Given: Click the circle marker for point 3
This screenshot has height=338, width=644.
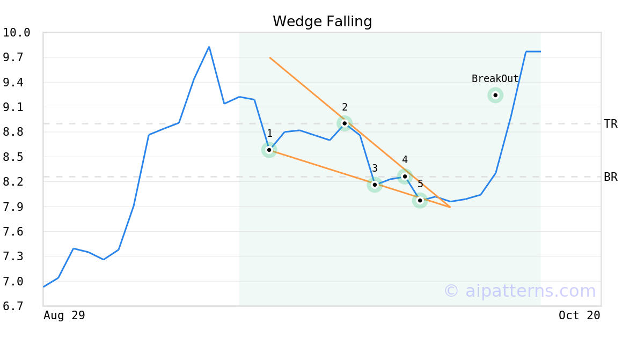Looking at the screenshot, I should tap(375, 185).
